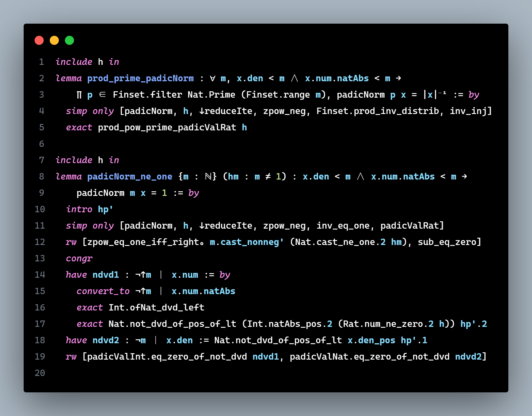The image size is (532, 416).
Task: Click the lemma name padicNorm_ne_one
Action: pos(130,177)
